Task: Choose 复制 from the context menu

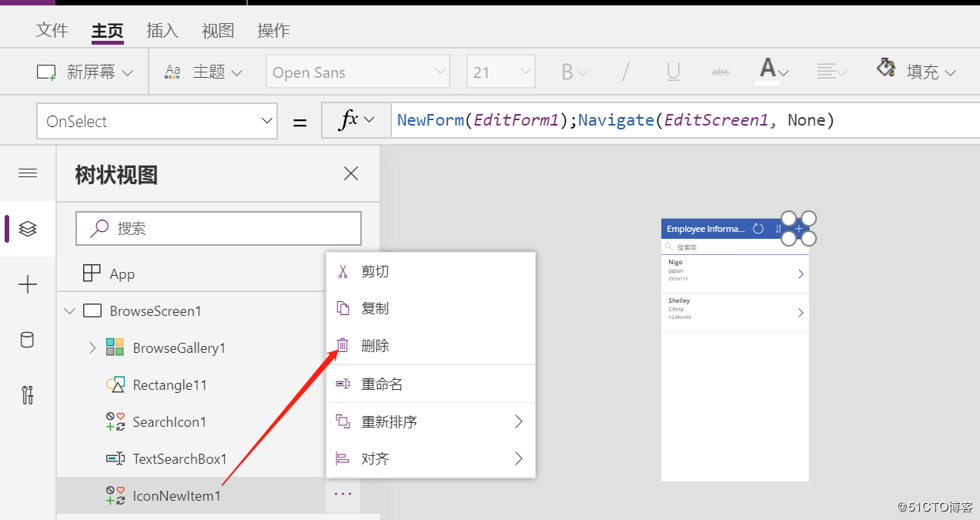Action: pos(431,308)
